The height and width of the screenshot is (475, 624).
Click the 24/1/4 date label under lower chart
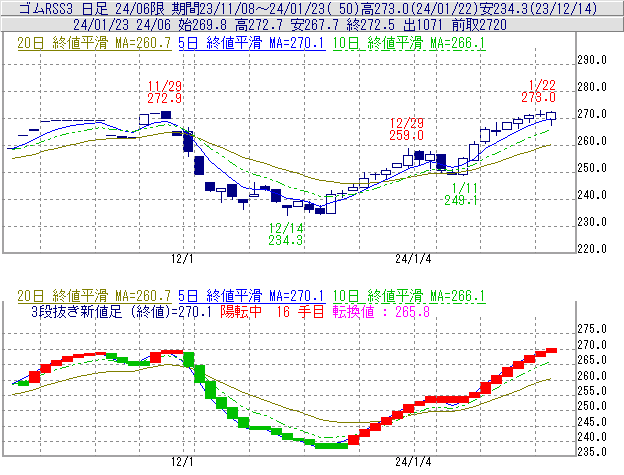413,462
